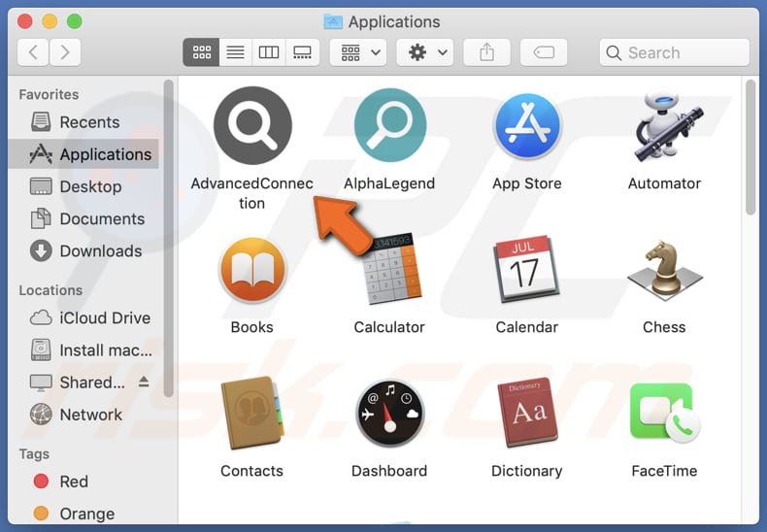Click the Tags section header
Image resolution: width=767 pixels, height=532 pixels.
pyautogui.click(x=34, y=454)
